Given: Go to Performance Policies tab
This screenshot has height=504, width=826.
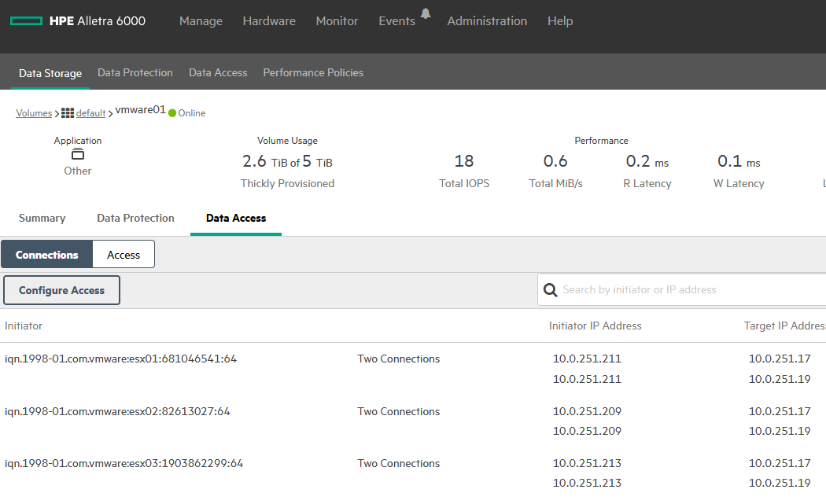Looking at the screenshot, I should coord(313,72).
